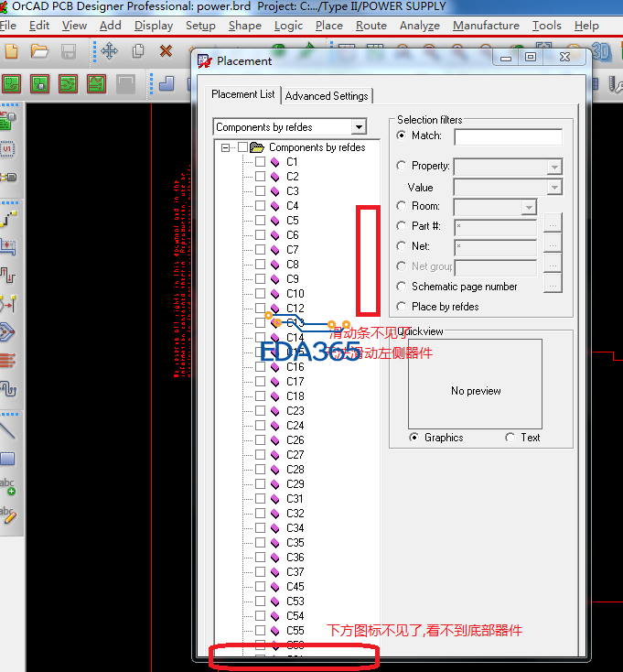Open the Setup menu
The width and height of the screenshot is (623, 672).
tap(200, 26)
